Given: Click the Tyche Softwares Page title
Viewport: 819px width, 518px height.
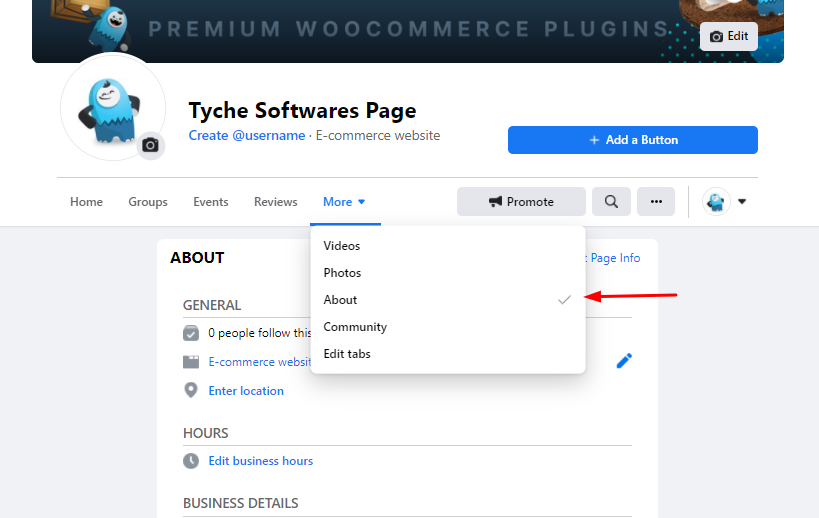Looking at the screenshot, I should coord(302,111).
